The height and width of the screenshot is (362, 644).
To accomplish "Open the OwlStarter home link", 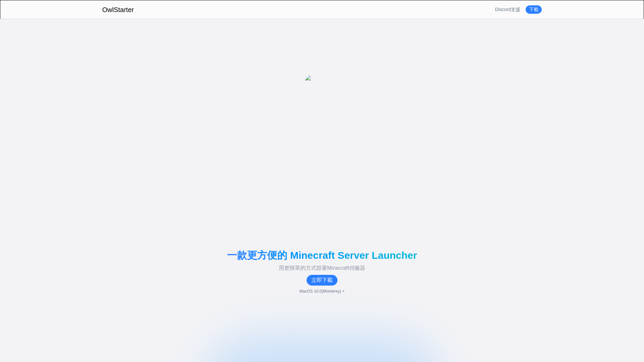I will tap(118, 10).
